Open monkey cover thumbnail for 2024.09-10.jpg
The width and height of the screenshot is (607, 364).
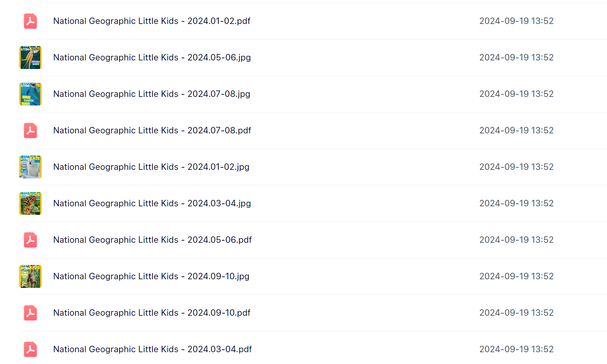point(30,276)
